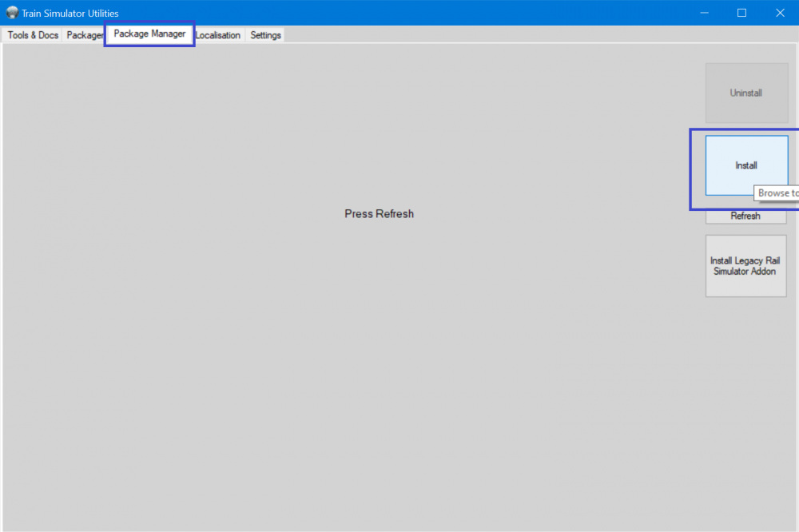799x532 pixels.
Task: Refresh the package list
Action: pyautogui.click(x=745, y=216)
